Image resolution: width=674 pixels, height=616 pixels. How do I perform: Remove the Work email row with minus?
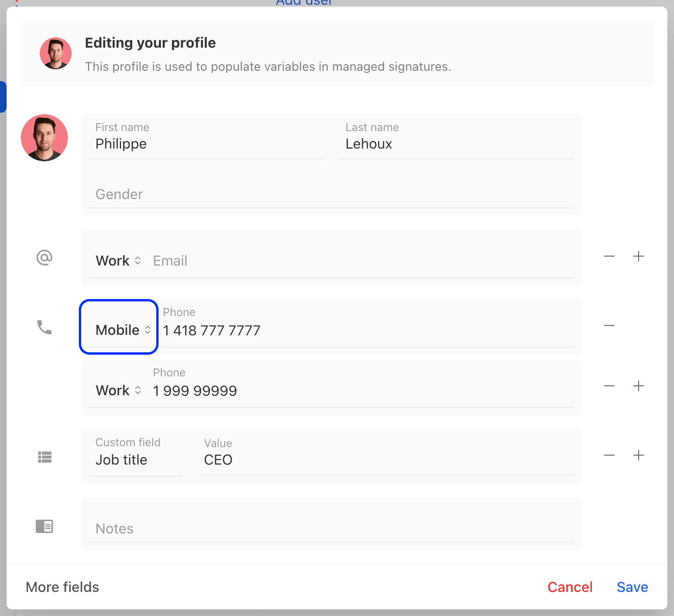(x=609, y=256)
